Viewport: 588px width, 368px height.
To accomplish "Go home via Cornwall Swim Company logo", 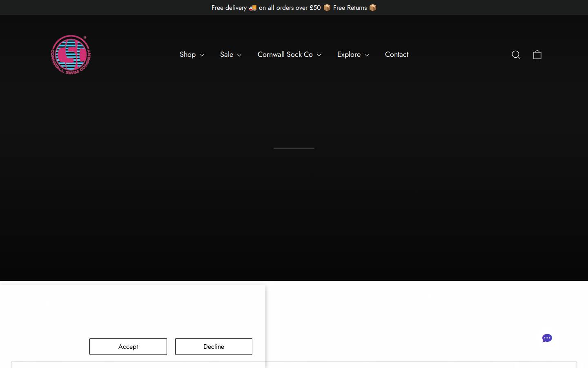I will pyautogui.click(x=71, y=54).
